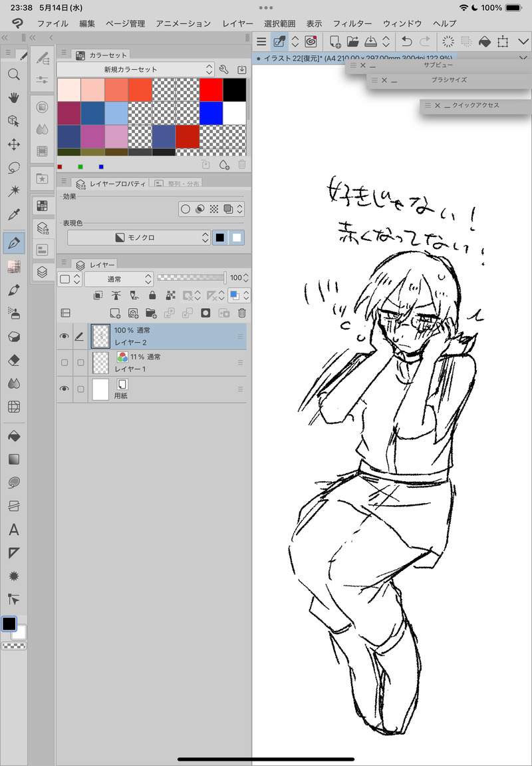Screen dimensions: 532x766
Task: Select the Eraser tool
Action: (14, 360)
